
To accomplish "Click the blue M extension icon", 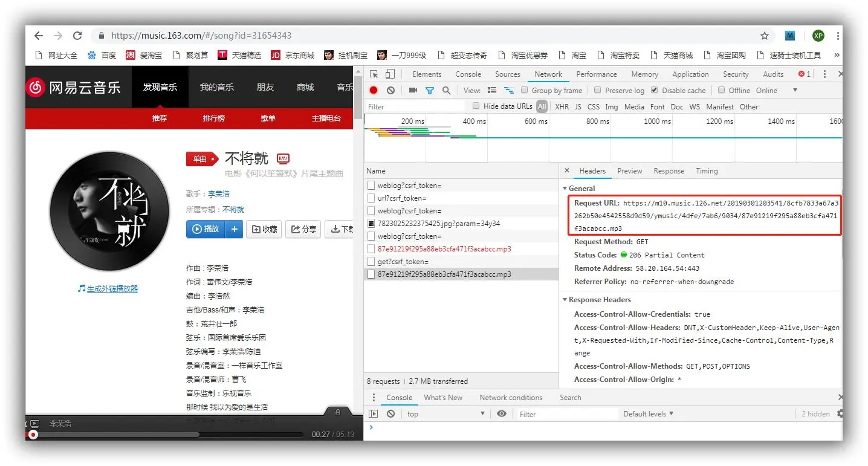I will (x=790, y=36).
